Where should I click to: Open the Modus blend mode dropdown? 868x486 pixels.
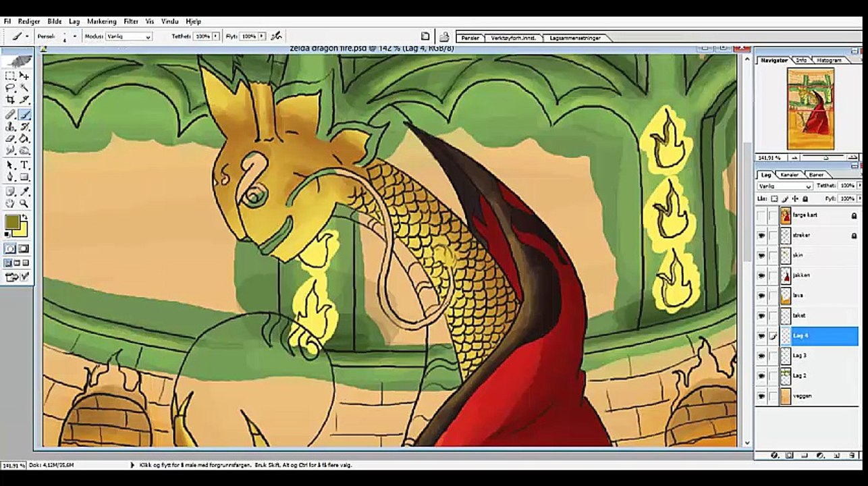(128, 36)
